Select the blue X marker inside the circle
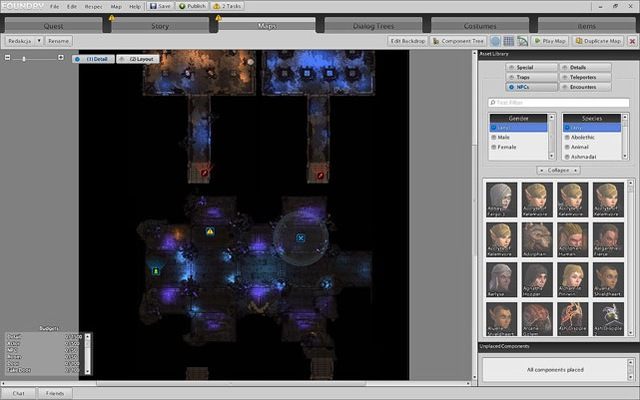The image size is (640, 400). click(301, 238)
